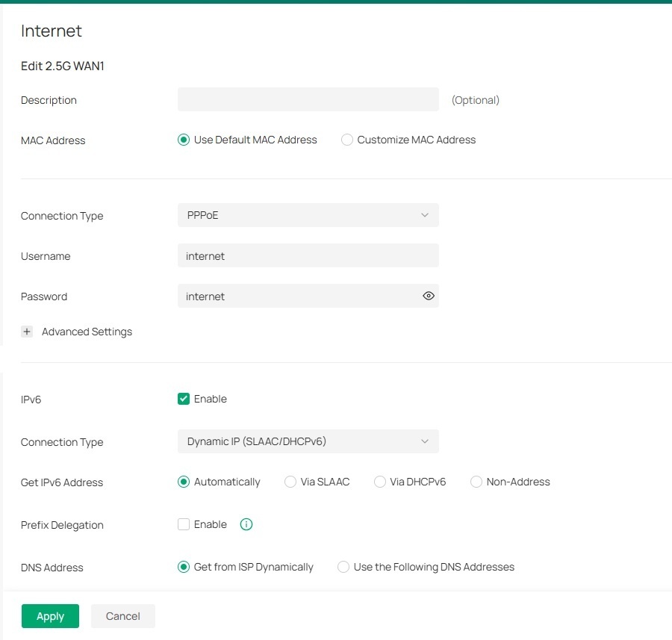Click the Prefix Delegation info icon
Screen dimensions: 672x640
pos(246,524)
